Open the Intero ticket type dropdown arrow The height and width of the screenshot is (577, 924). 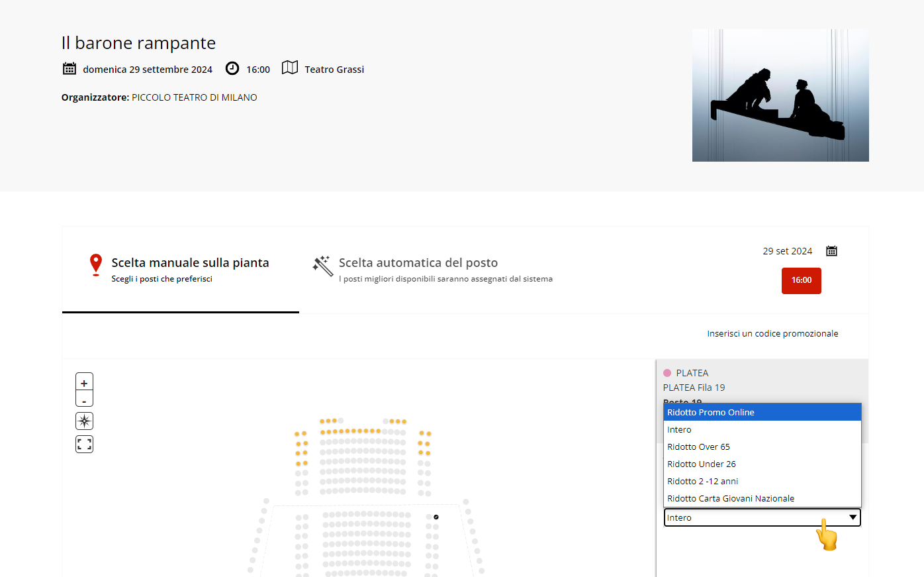pos(853,517)
